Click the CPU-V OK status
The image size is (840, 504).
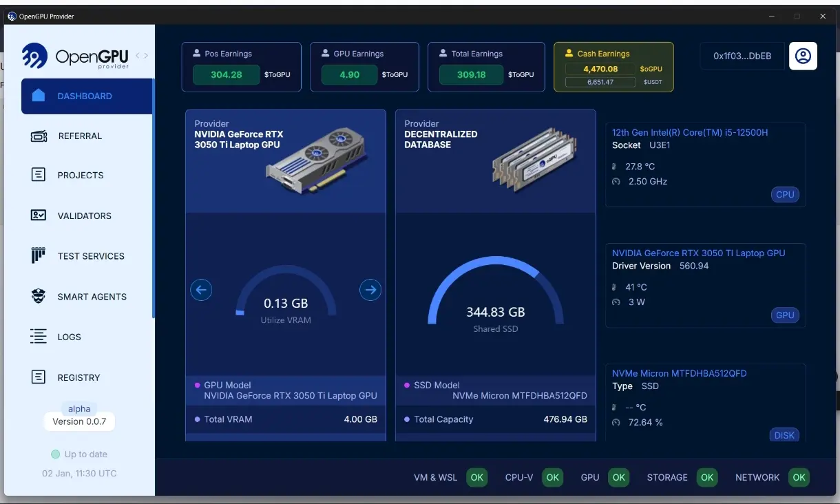[552, 477]
